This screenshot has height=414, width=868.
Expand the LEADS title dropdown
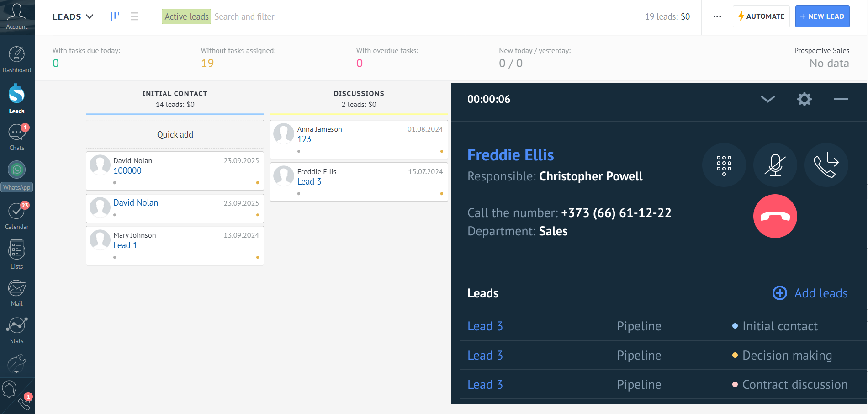pos(73,16)
